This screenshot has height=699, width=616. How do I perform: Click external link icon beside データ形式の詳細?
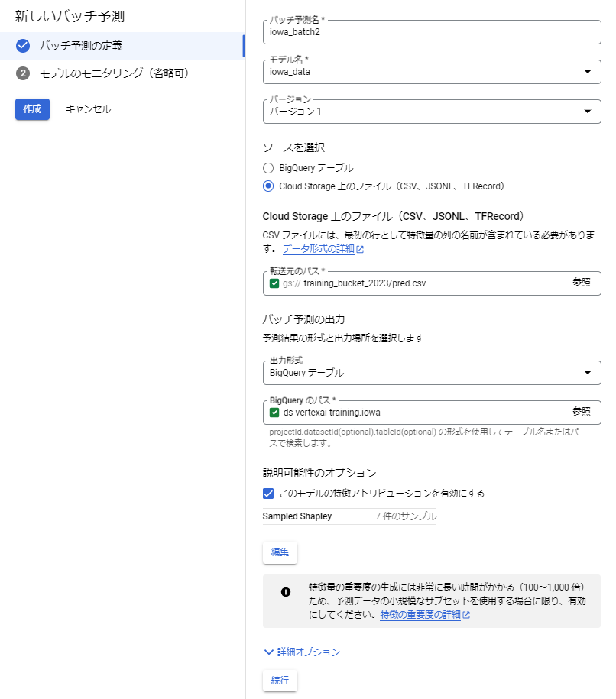click(360, 250)
